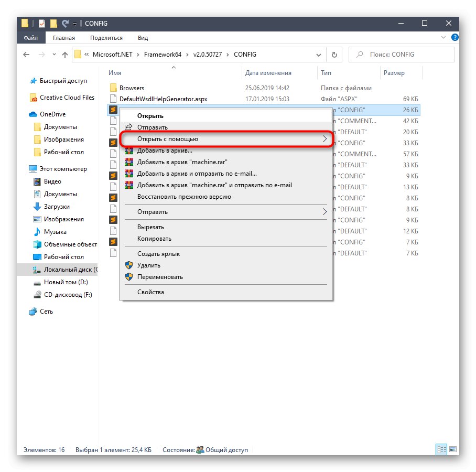Select the DefaultWsdlHelpGenerator.aspx file

[x=164, y=99]
